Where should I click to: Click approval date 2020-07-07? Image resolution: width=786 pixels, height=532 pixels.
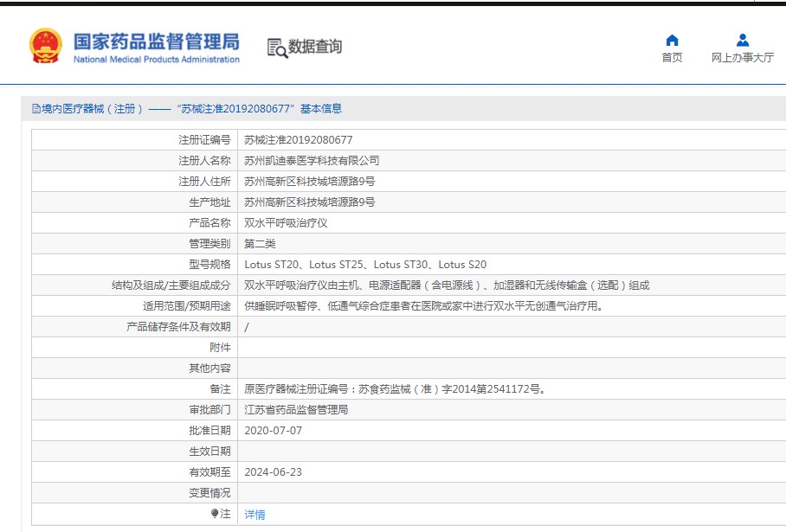[x=274, y=431]
